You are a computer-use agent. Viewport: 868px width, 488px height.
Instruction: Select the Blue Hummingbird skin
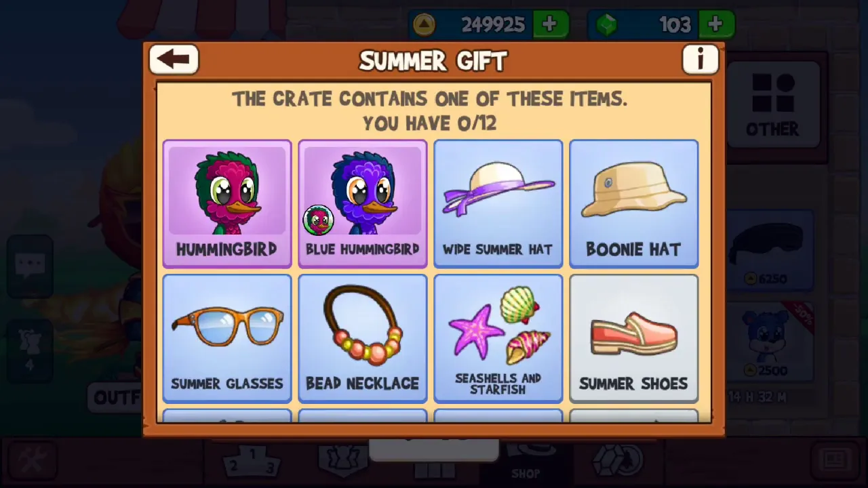click(363, 203)
